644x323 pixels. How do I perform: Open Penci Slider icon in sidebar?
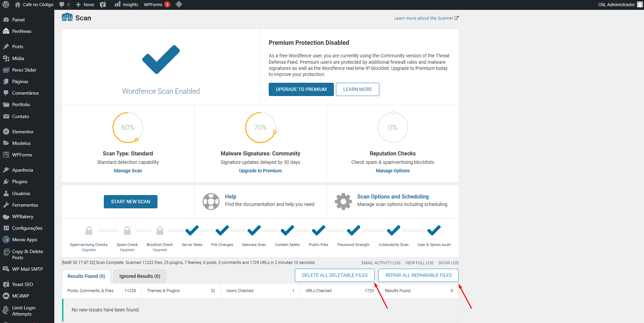(x=6, y=70)
